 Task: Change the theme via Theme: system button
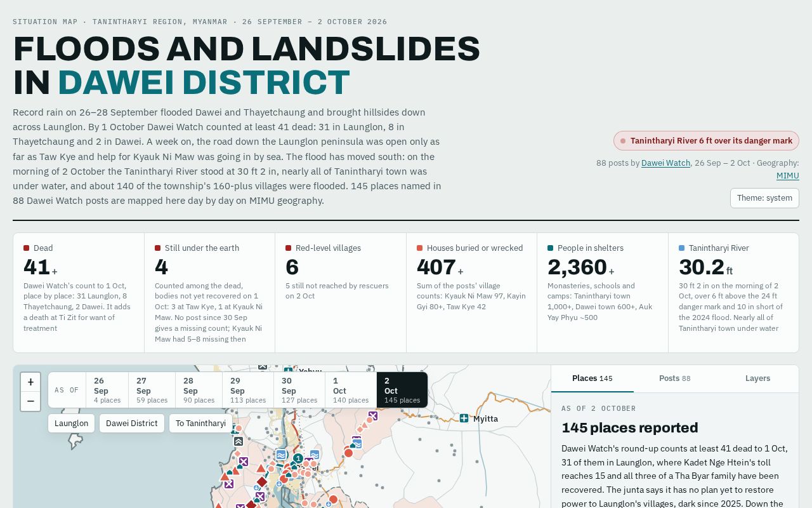tap(764, 198)
